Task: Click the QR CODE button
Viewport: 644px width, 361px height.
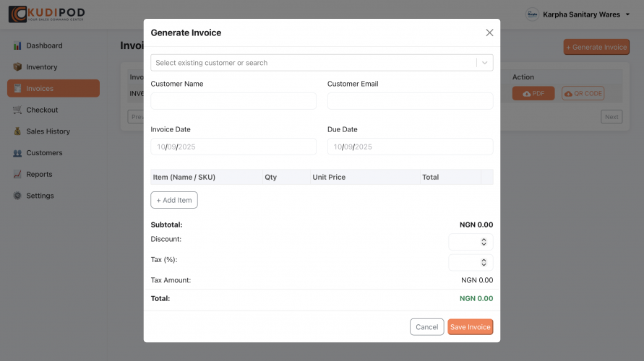Action: click(x=583, y=94)
